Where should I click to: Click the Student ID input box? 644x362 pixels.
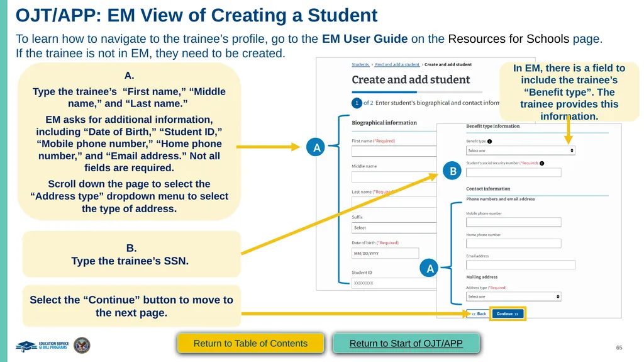click(394, 283)
